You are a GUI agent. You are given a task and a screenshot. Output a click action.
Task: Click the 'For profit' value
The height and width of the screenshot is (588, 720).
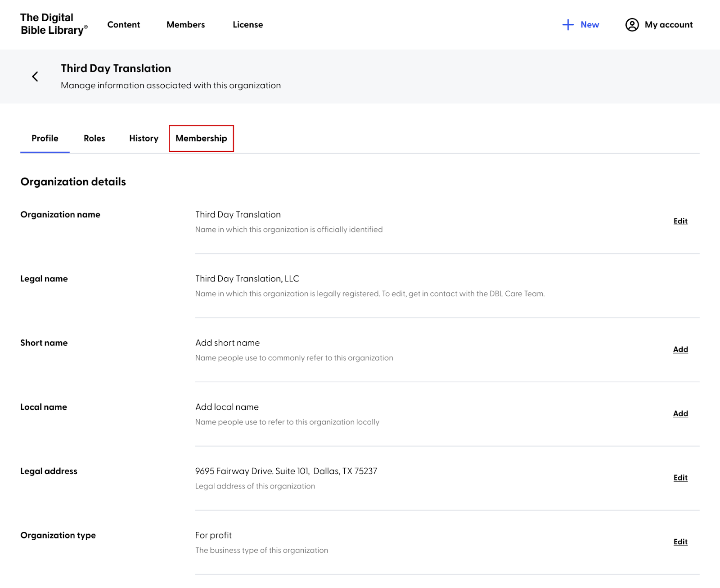213,535
